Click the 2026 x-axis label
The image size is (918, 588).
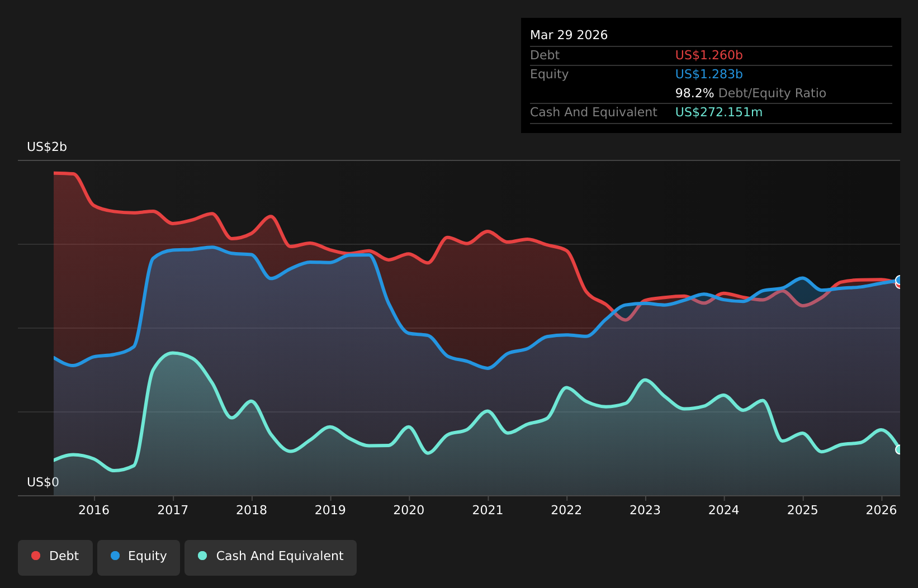coord(882,510)
